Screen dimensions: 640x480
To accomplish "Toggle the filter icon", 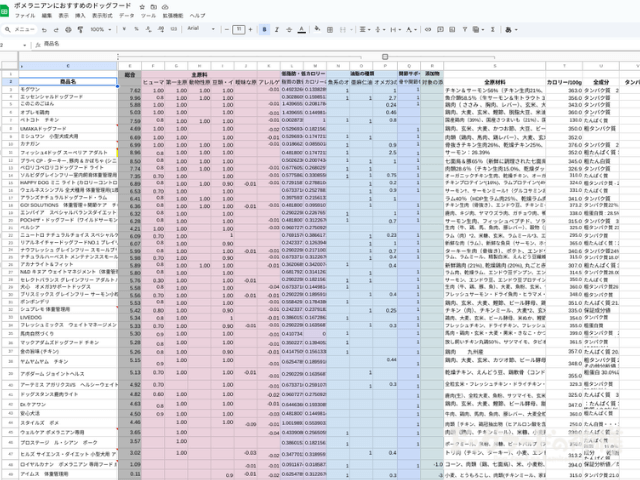I will coord(464,29).
